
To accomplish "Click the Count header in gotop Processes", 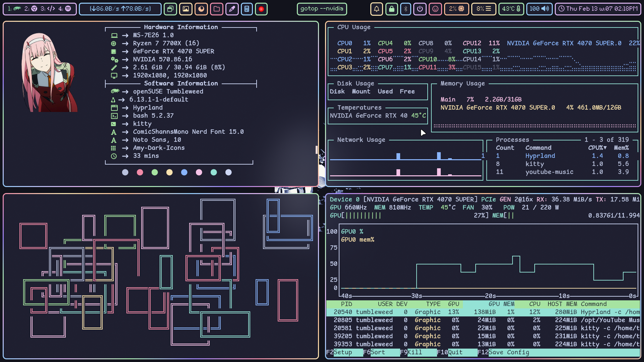I will tap(505, 148).
